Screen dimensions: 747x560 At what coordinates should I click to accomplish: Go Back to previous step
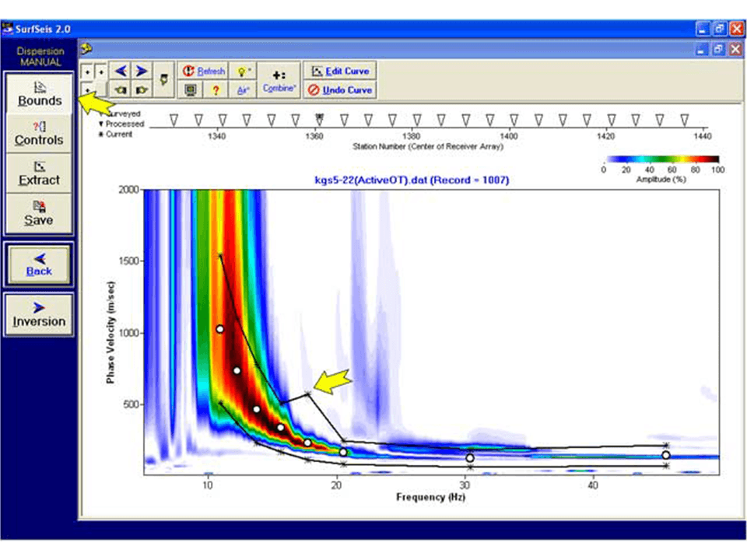[39, 264]
